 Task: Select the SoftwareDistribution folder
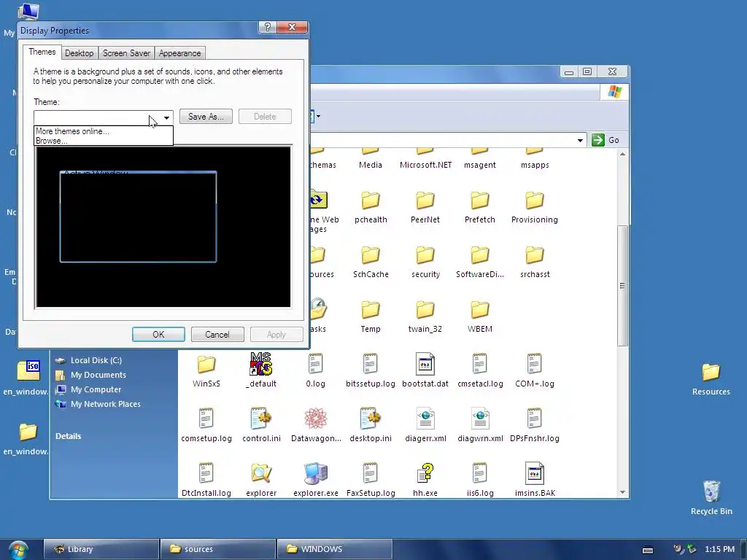click(480, 262)
